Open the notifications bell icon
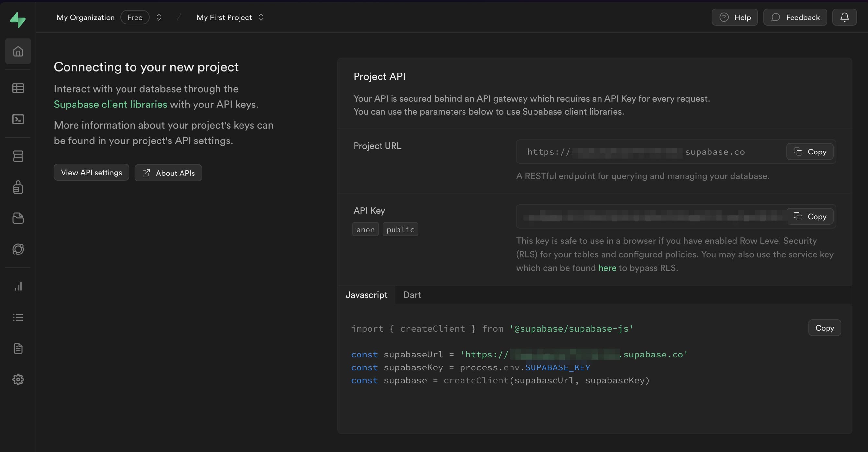Screen dimensions: 868x452 [844, 17]
